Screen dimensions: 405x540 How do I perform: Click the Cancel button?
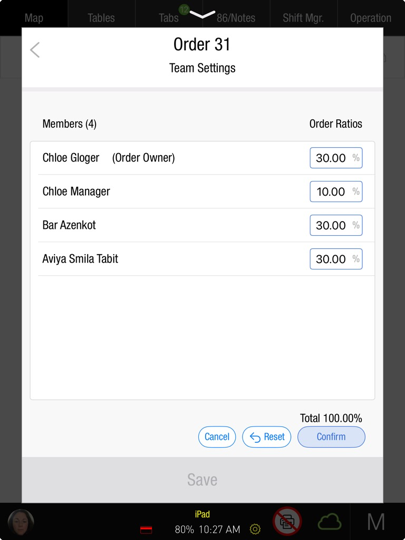217,437
